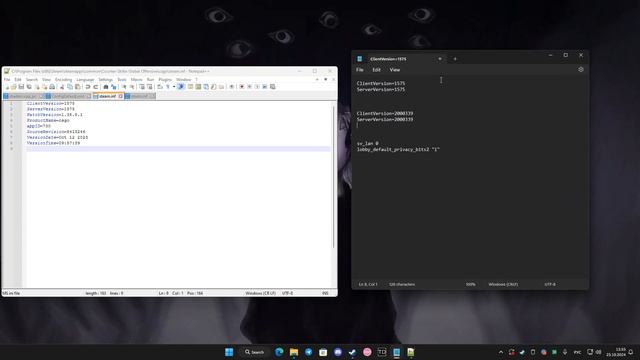Open the Notepad settings gear icon

click(x=581, y=70)
